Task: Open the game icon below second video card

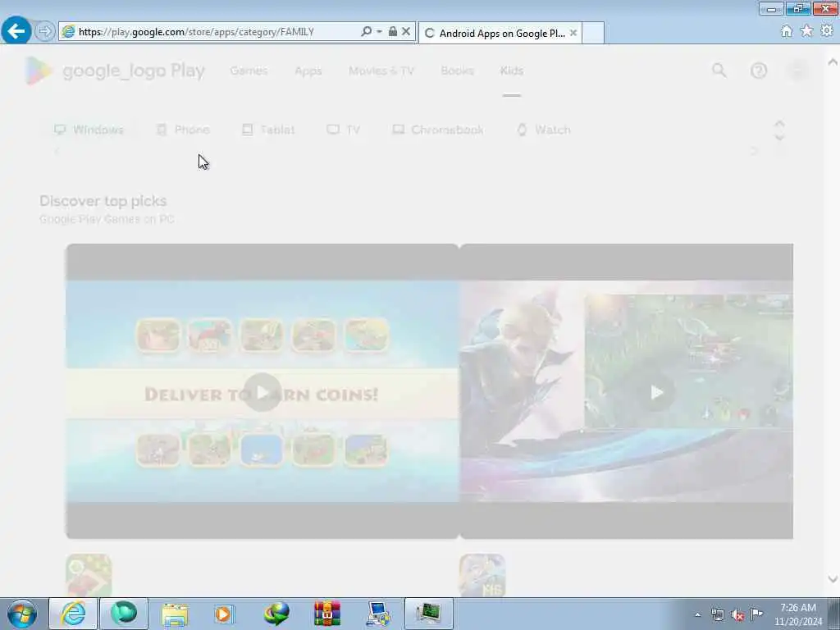Action: coord(482,575)
